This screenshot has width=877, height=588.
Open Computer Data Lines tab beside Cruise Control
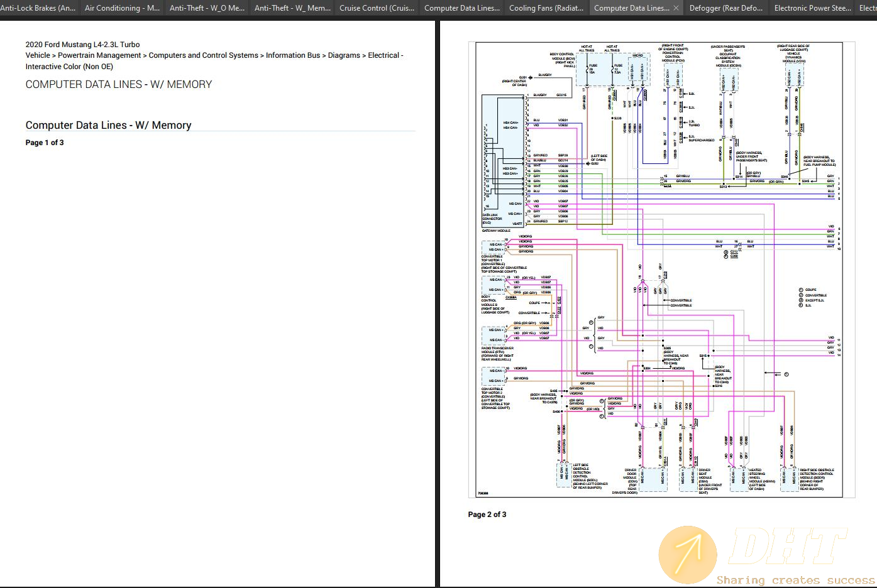point(461,8)
